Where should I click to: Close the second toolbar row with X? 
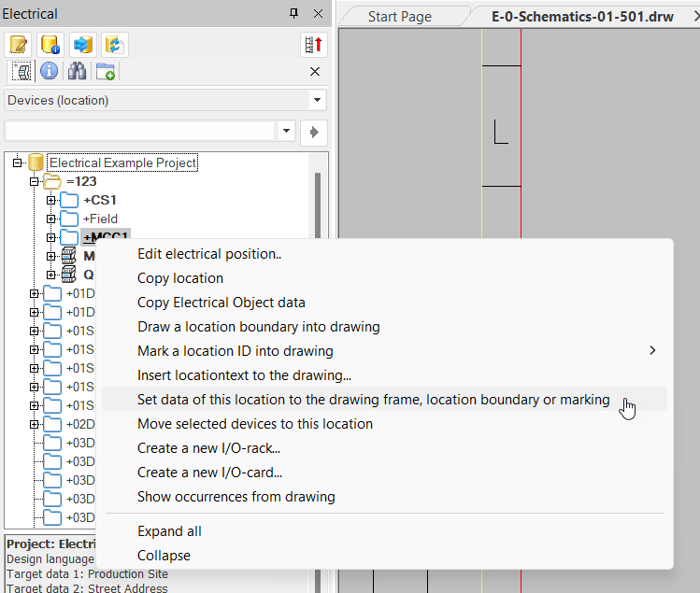pos(315,71)
